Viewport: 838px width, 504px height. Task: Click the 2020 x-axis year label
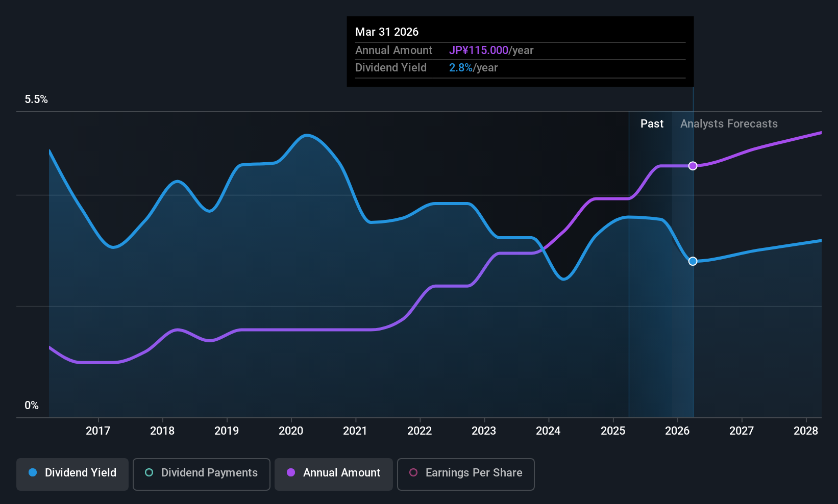291,431
